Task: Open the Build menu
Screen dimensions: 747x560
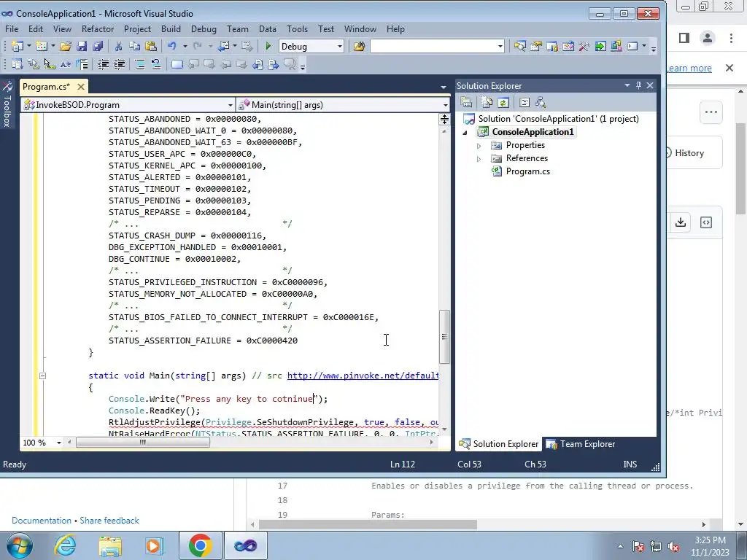Action: 171,29
